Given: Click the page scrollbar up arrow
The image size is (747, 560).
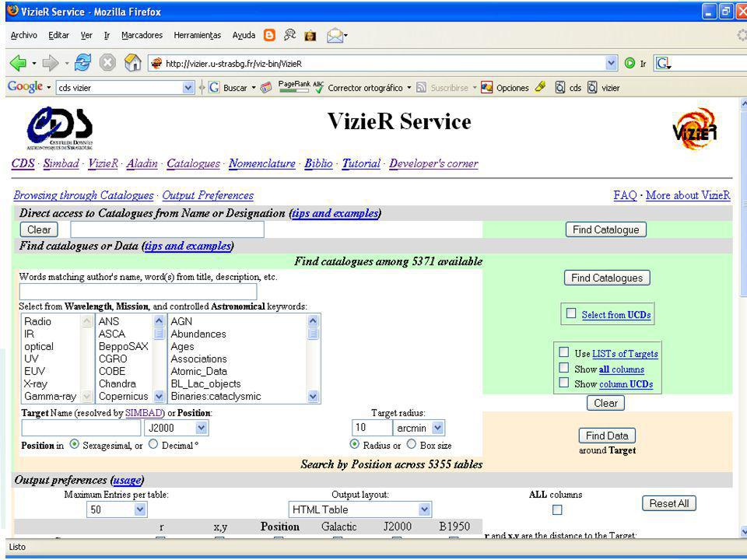Looking at the screenshot, I should coord(744,103).
